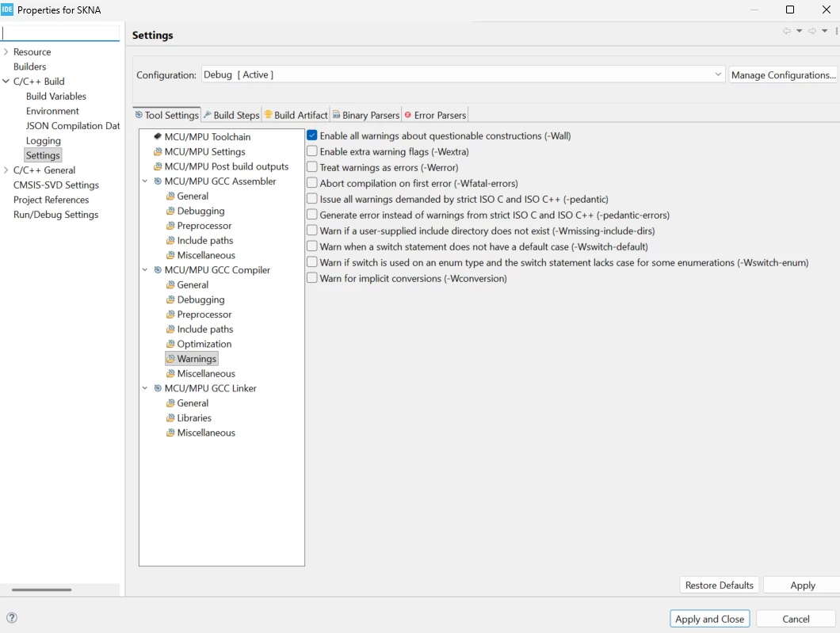Click the Libraries icon under GCC Linker
This screenshot has width=840, height=633.
coord(170,418)
